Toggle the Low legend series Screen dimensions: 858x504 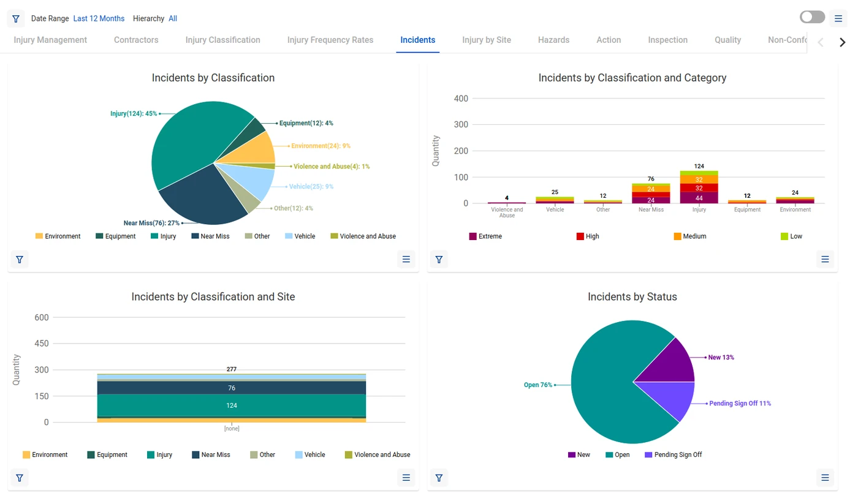click(x=791, y=236)
